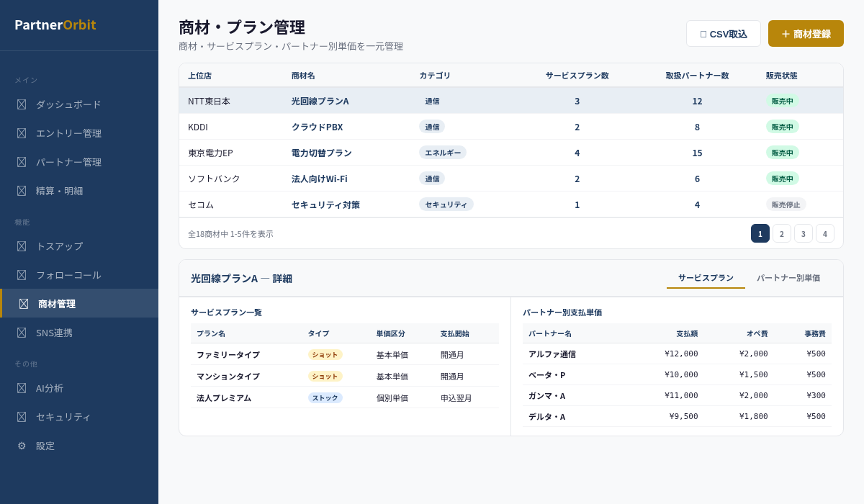
Task: Click the エントリー管理 sidebar icon
Action: coord(22,133)
